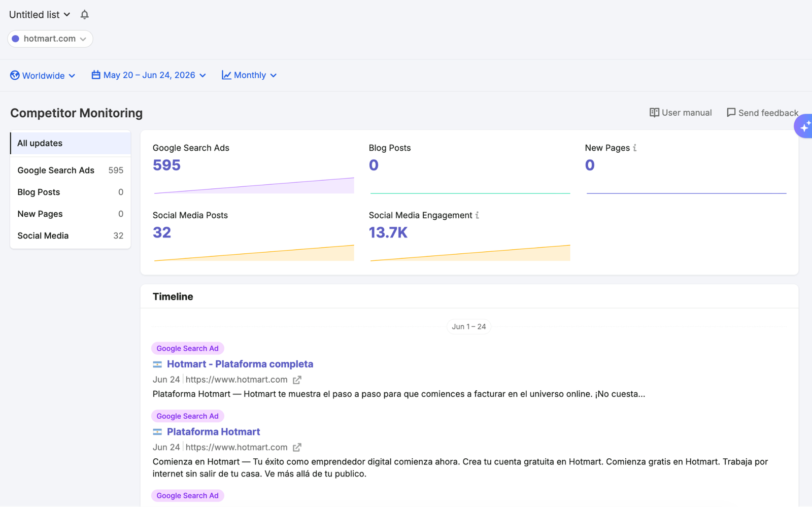Click the Social Media Engagement trend chart
Screen dimensions: 812x507
point(470,253)
